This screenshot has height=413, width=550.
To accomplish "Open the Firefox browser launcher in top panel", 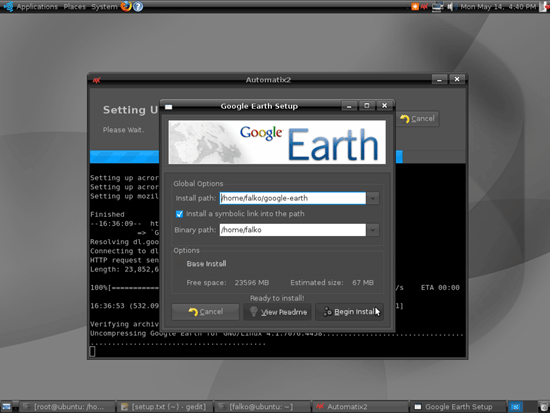I will tap(126, 6).
